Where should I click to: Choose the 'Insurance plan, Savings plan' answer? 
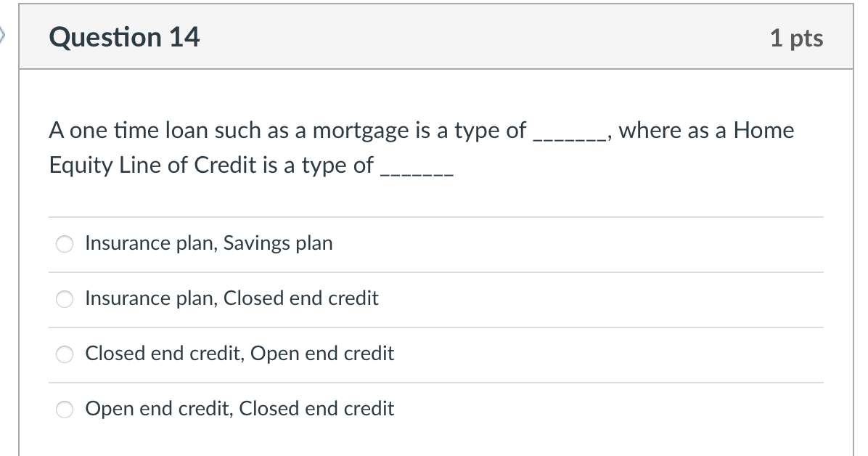pyautogui.click(x=64, y=244)
